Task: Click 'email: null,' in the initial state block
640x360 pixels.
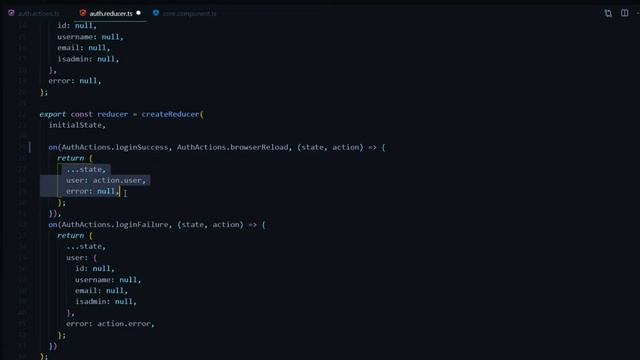Action: [84, 48]
